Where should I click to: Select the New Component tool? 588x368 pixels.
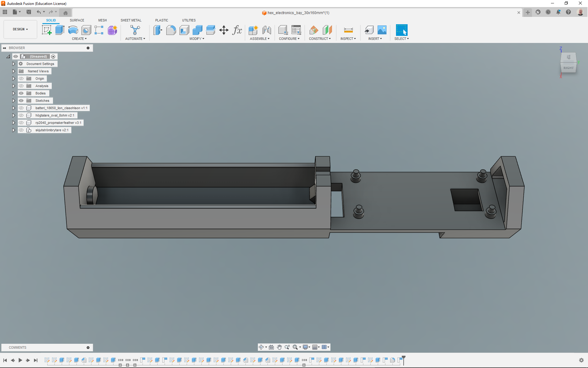(253, 30)
